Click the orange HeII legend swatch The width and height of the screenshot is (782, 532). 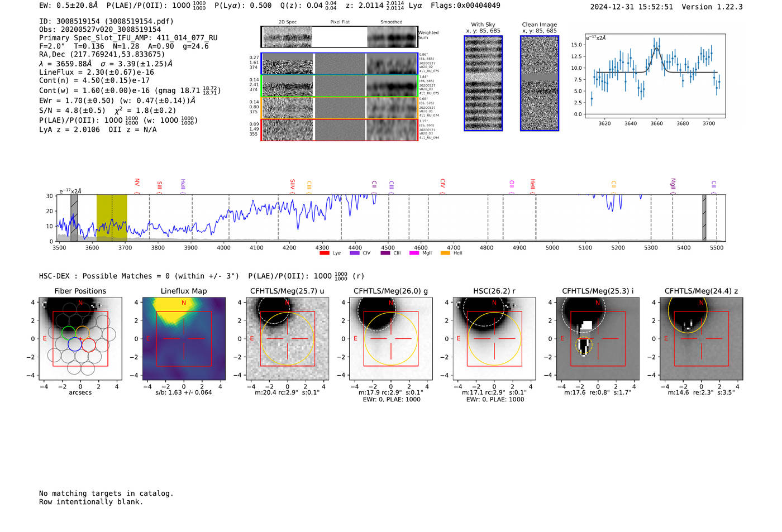tap(445, 253)
